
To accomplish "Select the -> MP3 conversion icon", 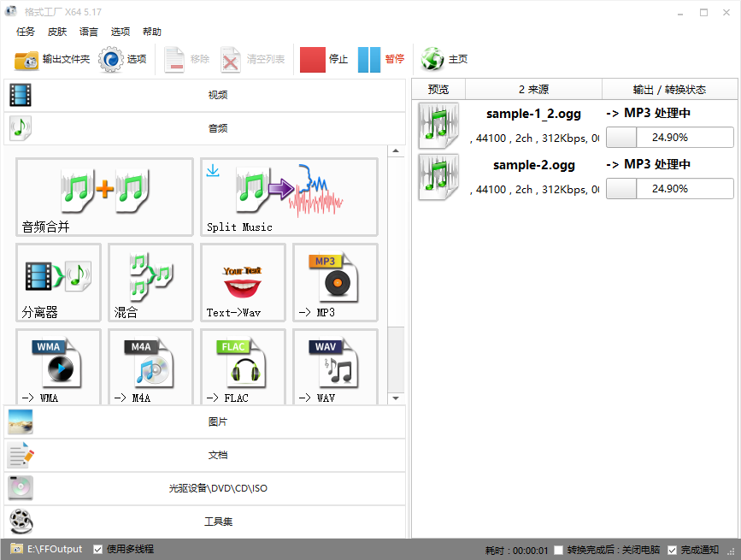I will coord(335,282).
